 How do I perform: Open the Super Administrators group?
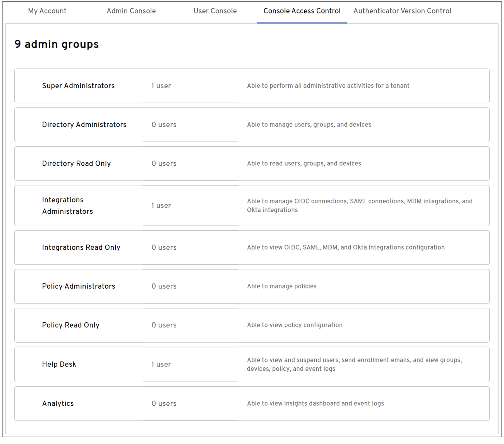click(78, 86)
